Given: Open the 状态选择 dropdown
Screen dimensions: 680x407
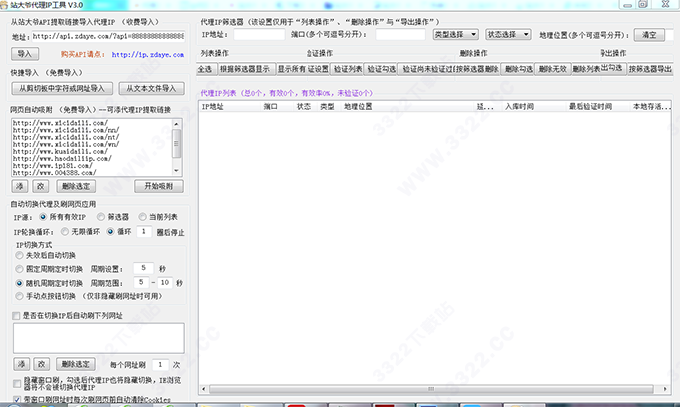Looking at the screenshot, I should point(508,34).
